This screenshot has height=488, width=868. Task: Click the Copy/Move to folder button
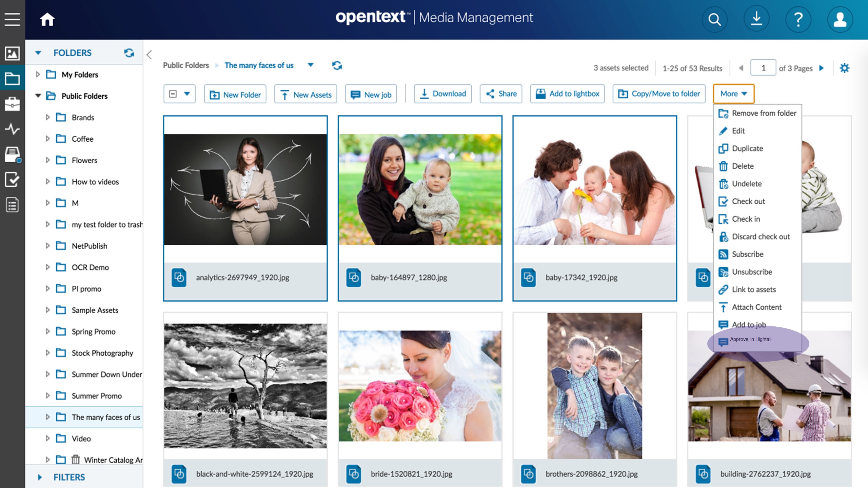click(x=659, y=94)
